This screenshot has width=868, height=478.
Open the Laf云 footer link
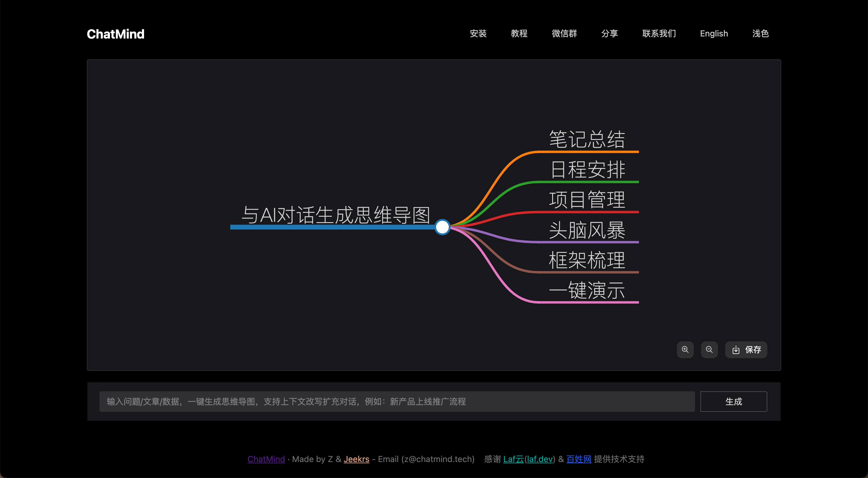click(x=513, y=459)
